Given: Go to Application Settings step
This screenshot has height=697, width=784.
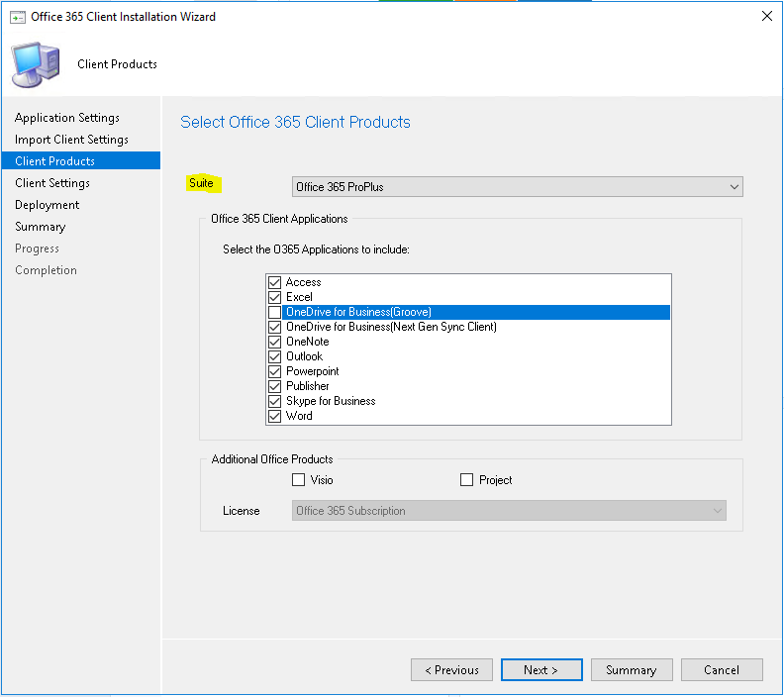Looking at the screenshot, I should coord(67,118).
